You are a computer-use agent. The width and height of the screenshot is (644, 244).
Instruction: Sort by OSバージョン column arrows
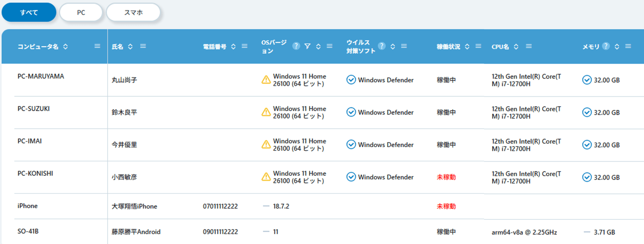click(x=318, y=46)
